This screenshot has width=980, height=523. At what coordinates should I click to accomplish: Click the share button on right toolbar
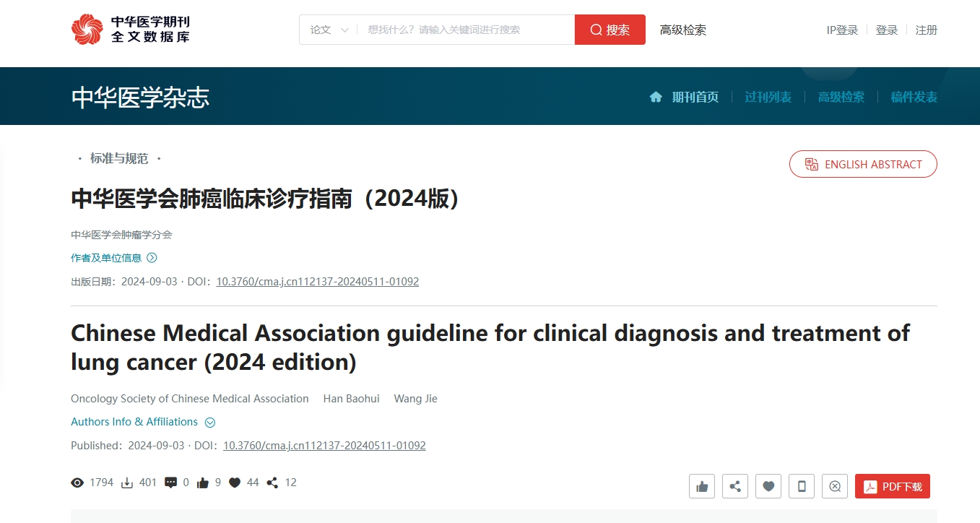tap(735, 486)
